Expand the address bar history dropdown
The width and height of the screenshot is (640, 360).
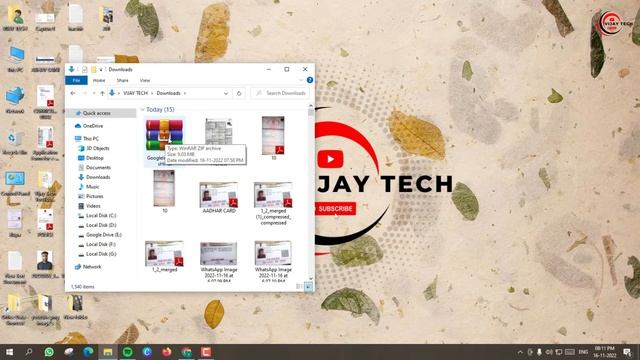[226, 93]
